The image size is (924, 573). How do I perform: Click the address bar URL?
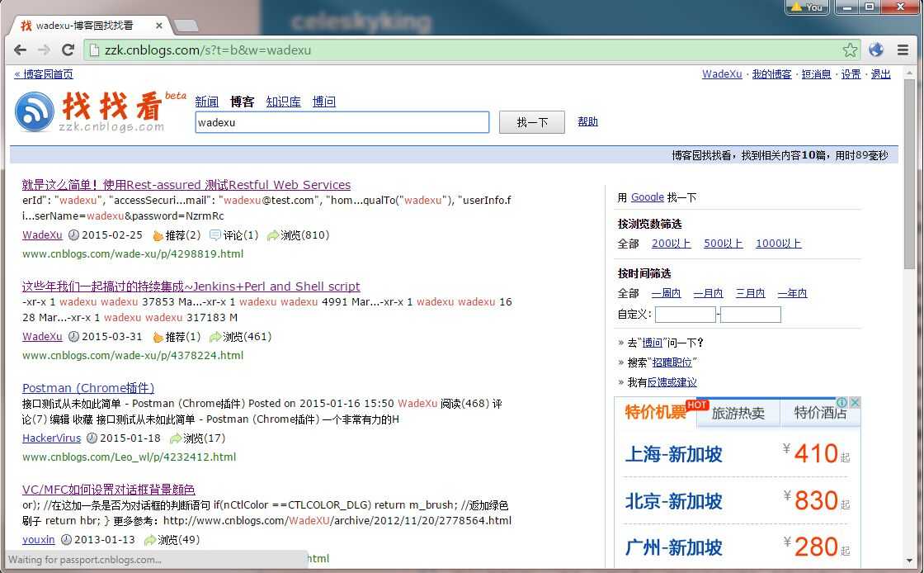[207, 50]
